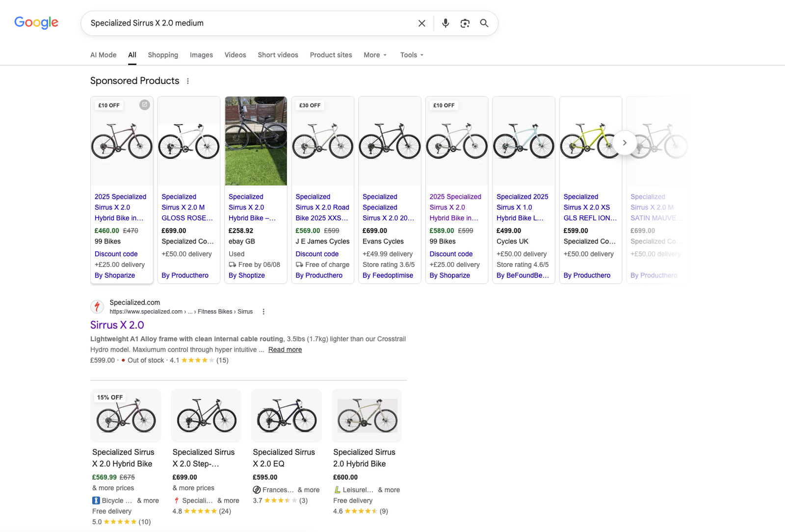The width and height of the screenshot is (785, 532).
Task: Click the 3.7 star rating (3) reviews
Action: point(280,501)
